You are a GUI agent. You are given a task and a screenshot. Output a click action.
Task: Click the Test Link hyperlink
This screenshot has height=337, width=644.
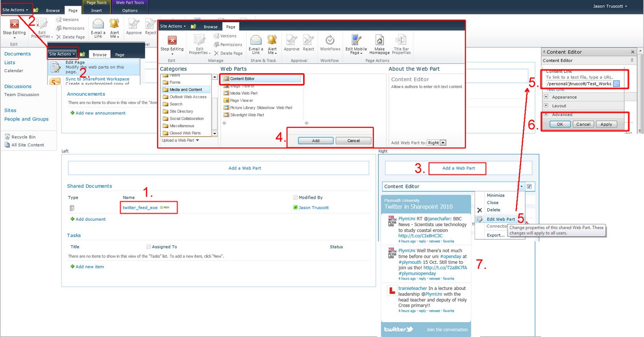(555, 90)
